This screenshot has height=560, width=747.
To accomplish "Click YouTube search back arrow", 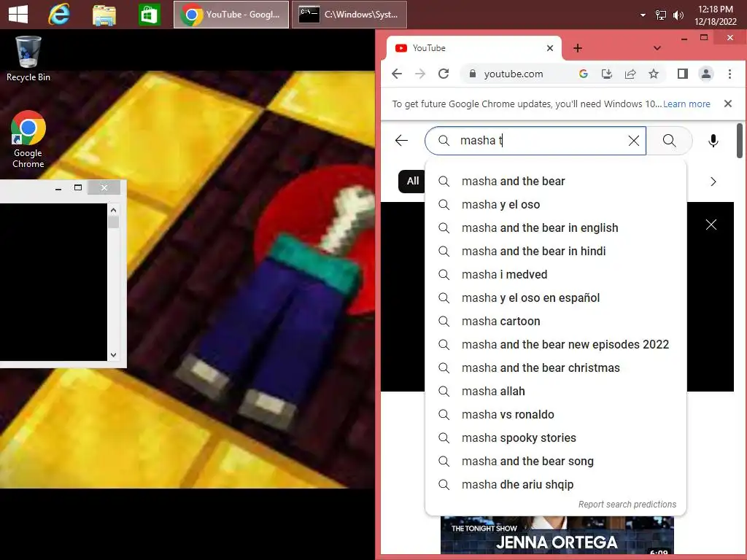I will click(x=402, y=141).
